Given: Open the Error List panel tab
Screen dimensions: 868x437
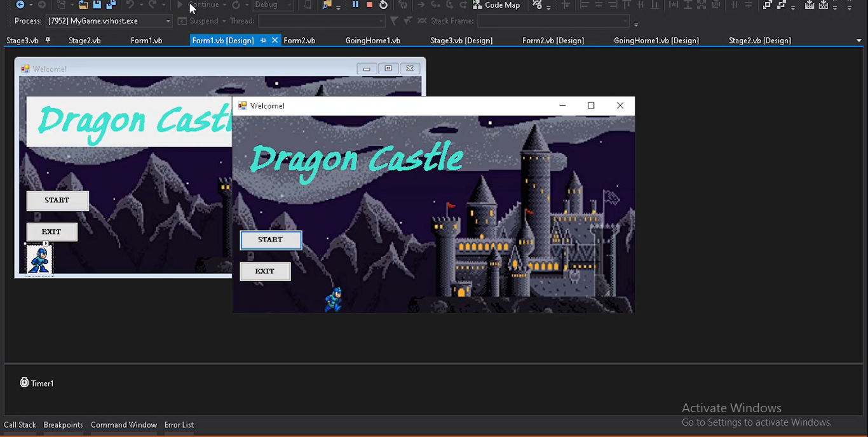Looking at the screenshot, I should pos(179,425).
